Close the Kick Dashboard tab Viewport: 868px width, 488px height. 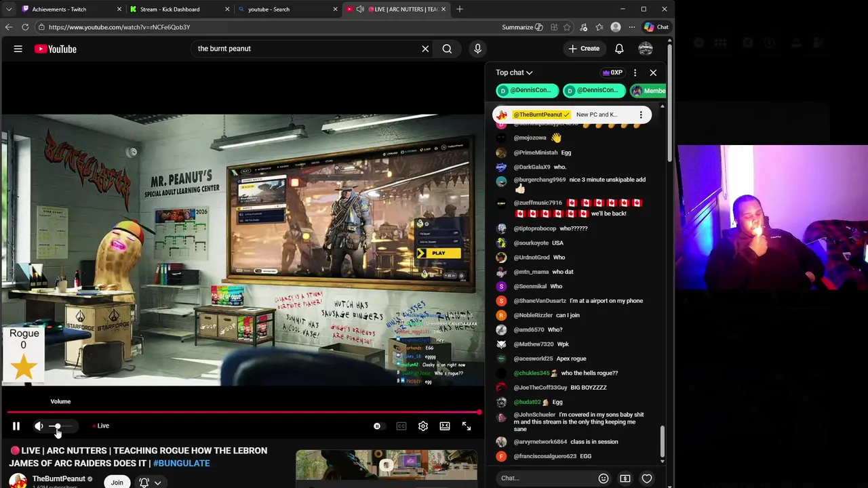[227, 9]
